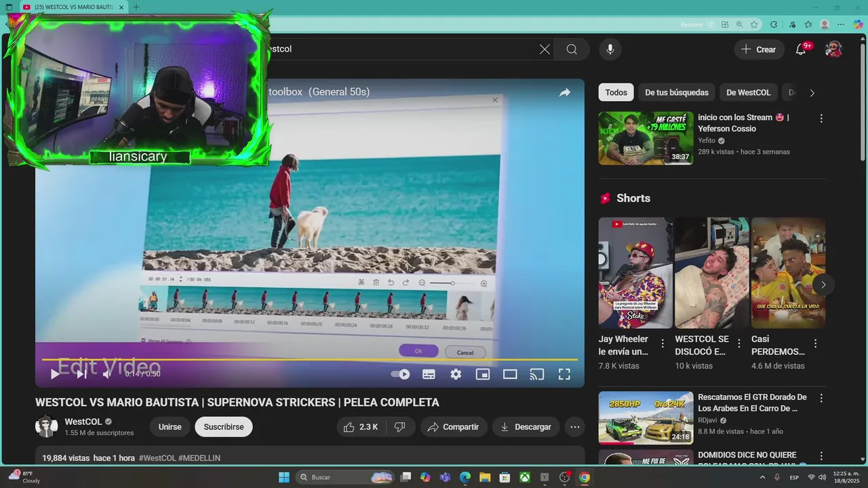868x488 pixels.
Task: Click the Suscribirse button
Action: 224,427
